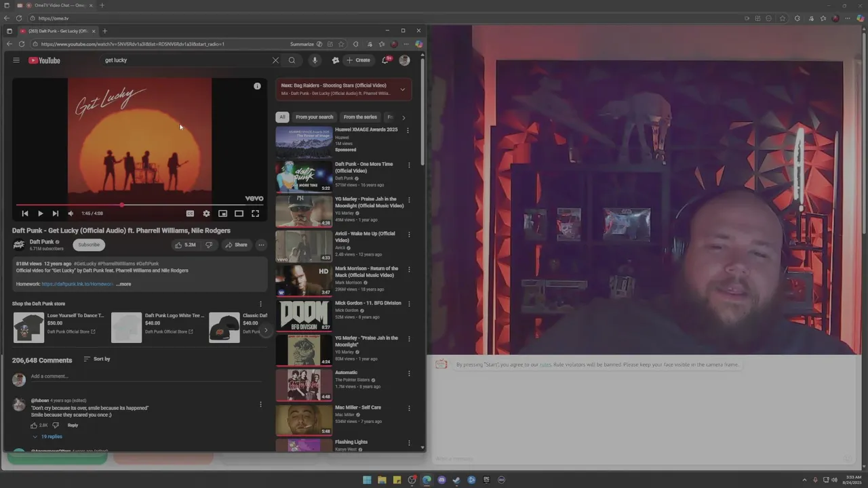This screenshot has width=868, height=488.
Task: Share the Get Lucky video
Action: [x=237, y=245]
